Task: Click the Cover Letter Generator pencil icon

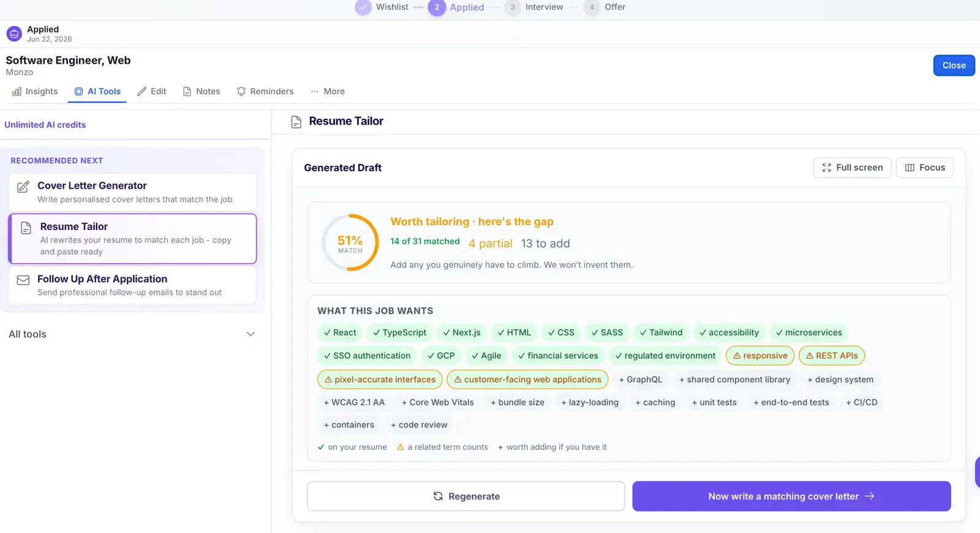Action: (x=23, y=187)
